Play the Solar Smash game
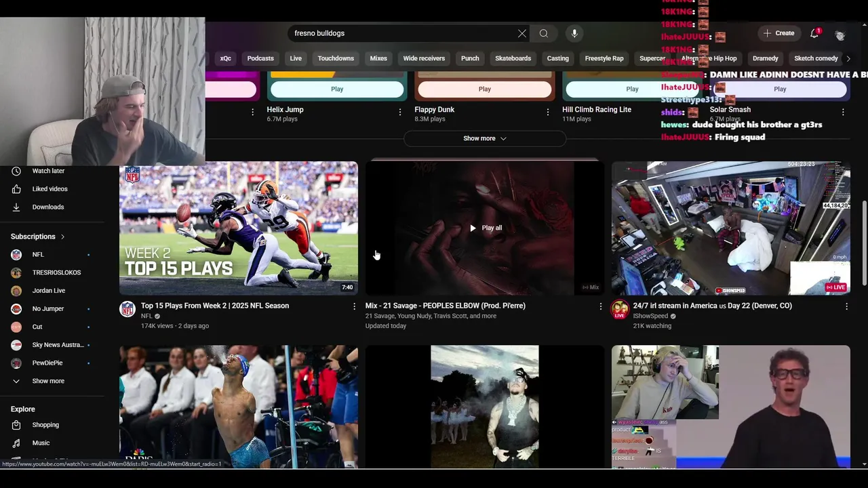 (x=780, y=89)
